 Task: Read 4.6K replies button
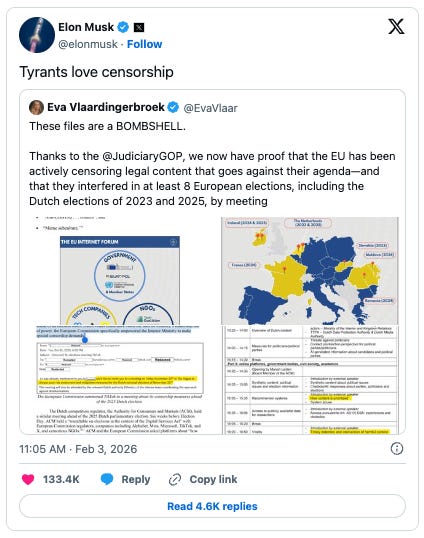click(x=212, y=506)
